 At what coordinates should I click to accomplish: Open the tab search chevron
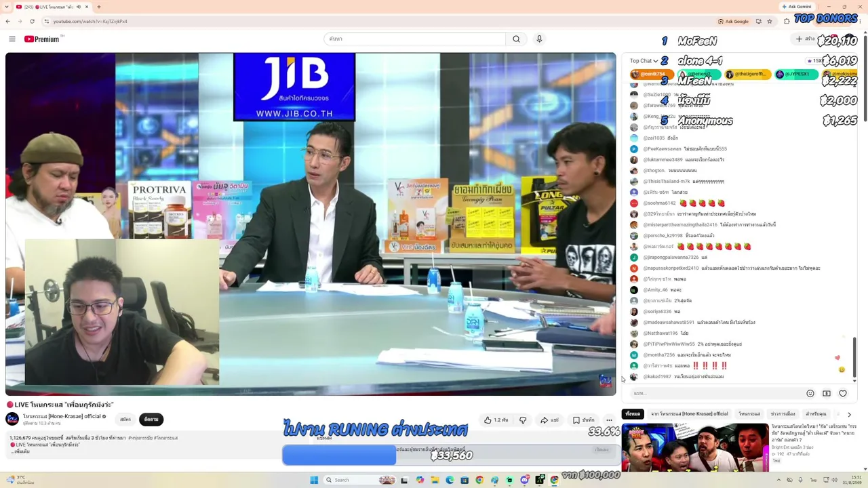[7, 7]
